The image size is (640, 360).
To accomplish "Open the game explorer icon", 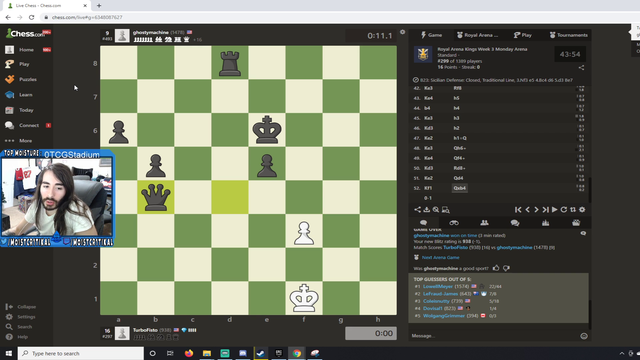I will pos(446,210).
